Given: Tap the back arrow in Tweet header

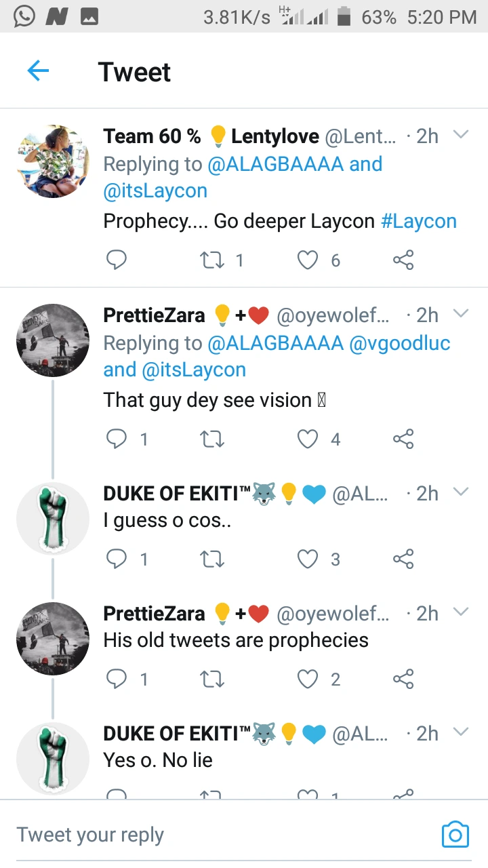Looking at the screenshot, I should coord(38,71).
